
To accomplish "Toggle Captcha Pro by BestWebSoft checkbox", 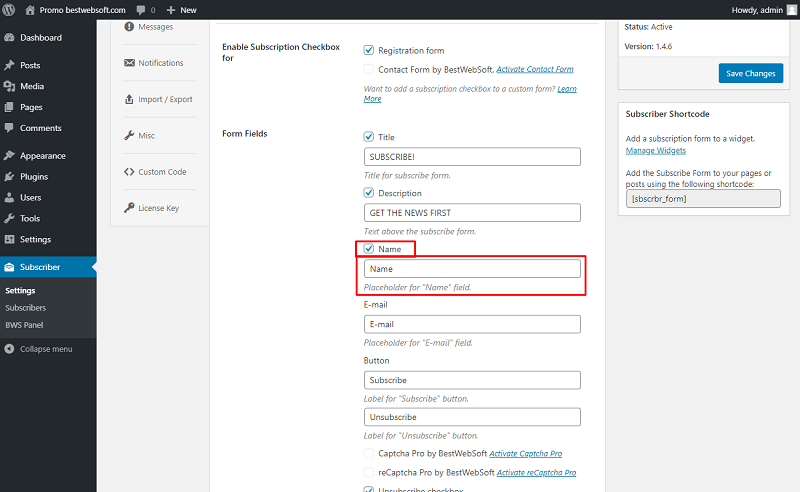I will tap(369, 453).
